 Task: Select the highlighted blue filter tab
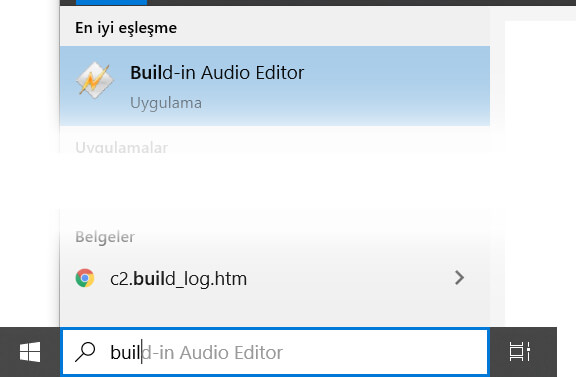[111, 2]
